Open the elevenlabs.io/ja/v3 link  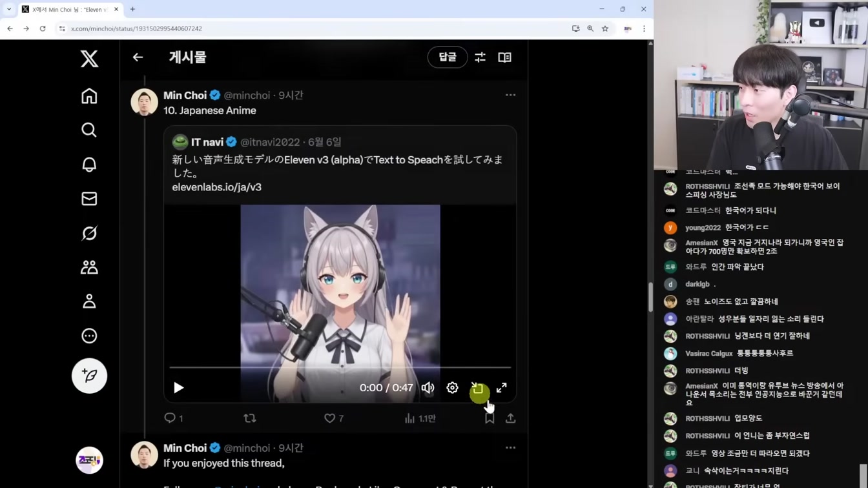coord(217,187)
